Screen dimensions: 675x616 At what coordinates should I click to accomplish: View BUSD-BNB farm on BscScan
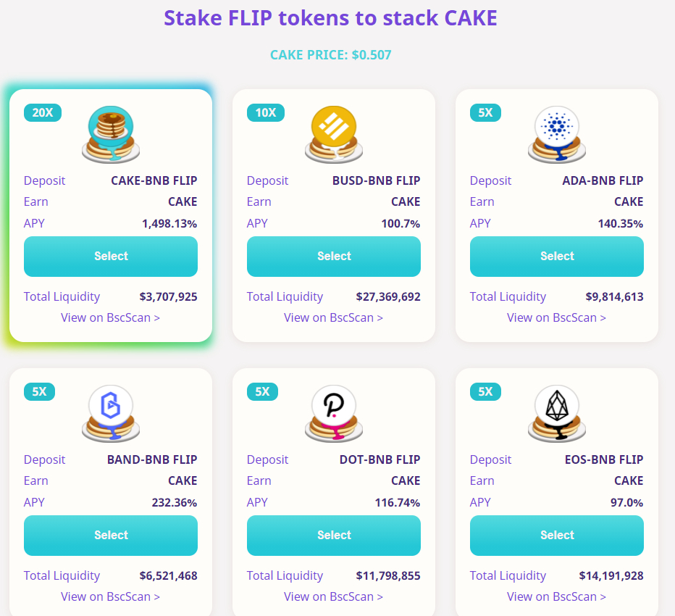click(x=334, y=317)
